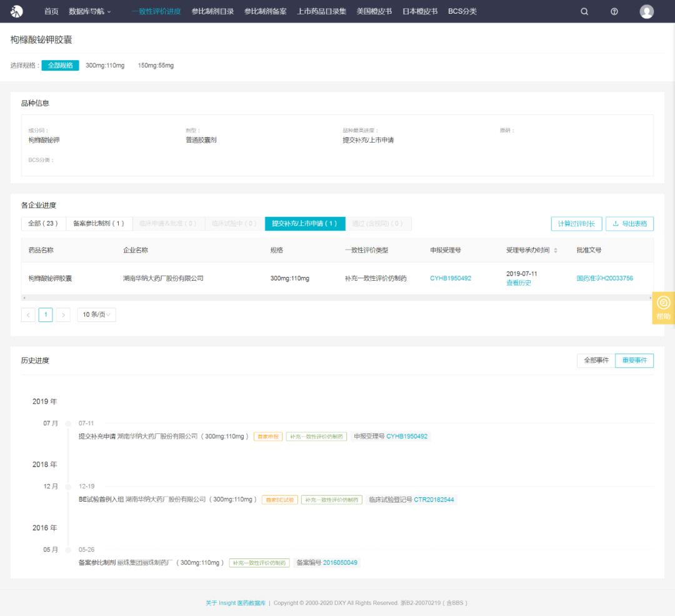Go to next page arrow

(x=63, y=315)
